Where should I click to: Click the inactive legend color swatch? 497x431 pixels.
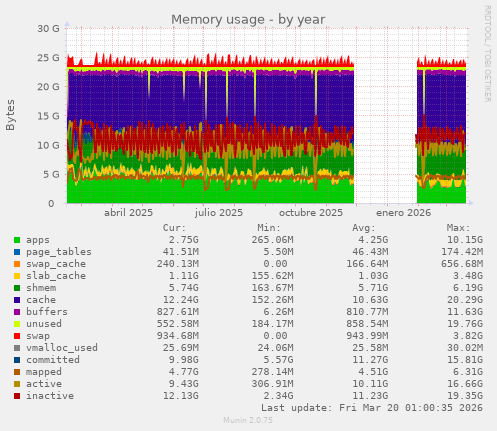click(17, 396)
